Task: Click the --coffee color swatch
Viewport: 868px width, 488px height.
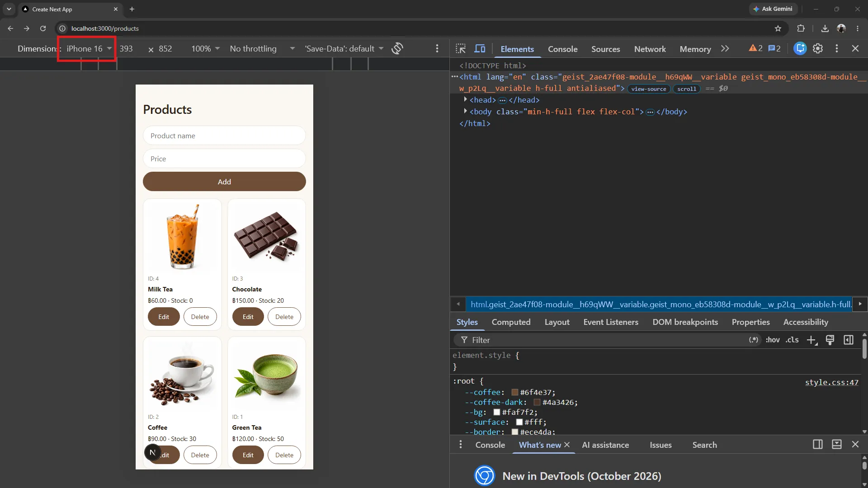Action: tap(514, 392)
